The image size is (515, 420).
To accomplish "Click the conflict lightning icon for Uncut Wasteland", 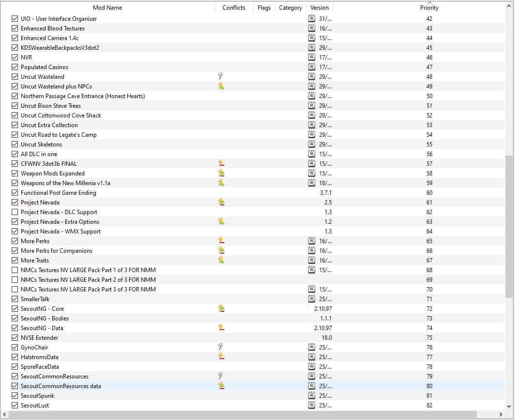I will coord(221,76).
